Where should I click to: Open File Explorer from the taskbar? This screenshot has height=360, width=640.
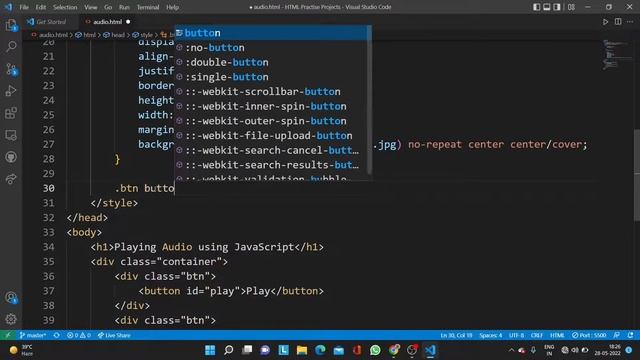click(302, 350)
